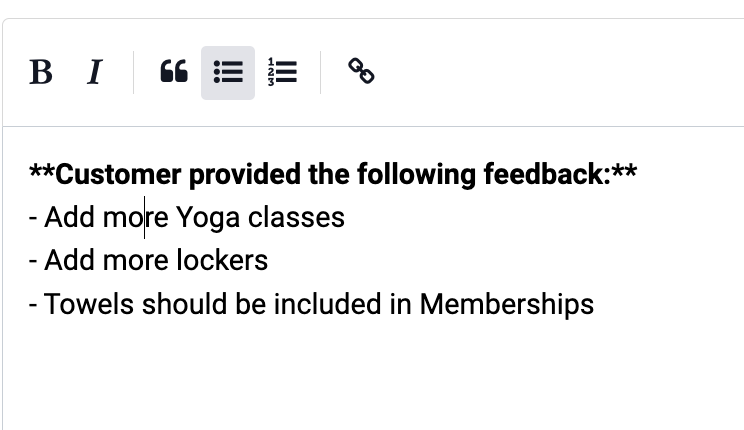This screenshot has width=744, height=430.
Task: Place cursor in bold feedback heading line
Action: 333,174
